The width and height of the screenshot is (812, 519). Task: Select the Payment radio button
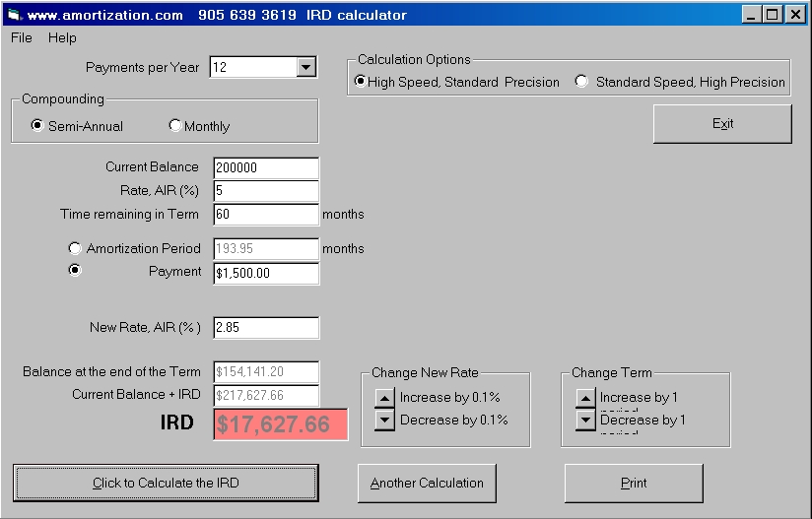coord(75,272)
